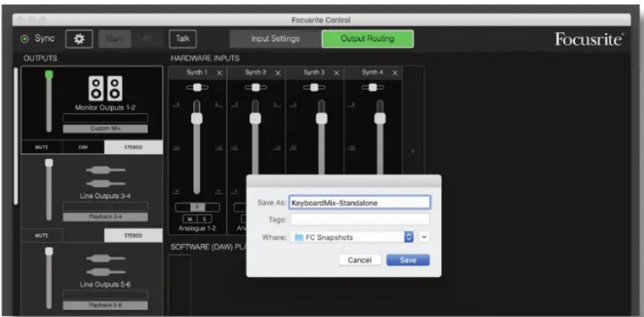Screen dimensions: 644x317
Task: Click the FC Snapshots folder icon
Action: click(299, 237)
